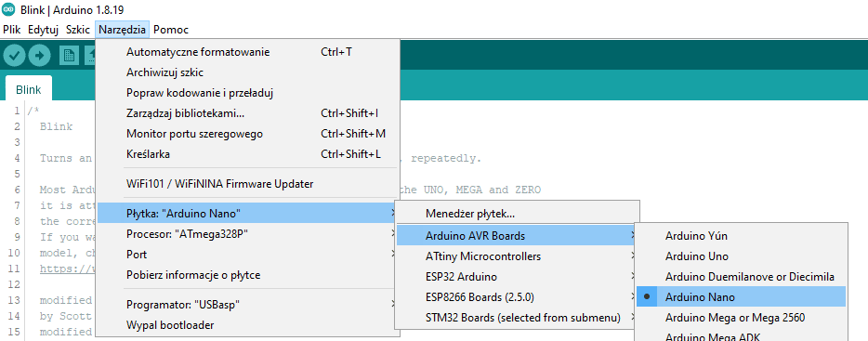Open Monitor portu szeregowego

(247, 134)
